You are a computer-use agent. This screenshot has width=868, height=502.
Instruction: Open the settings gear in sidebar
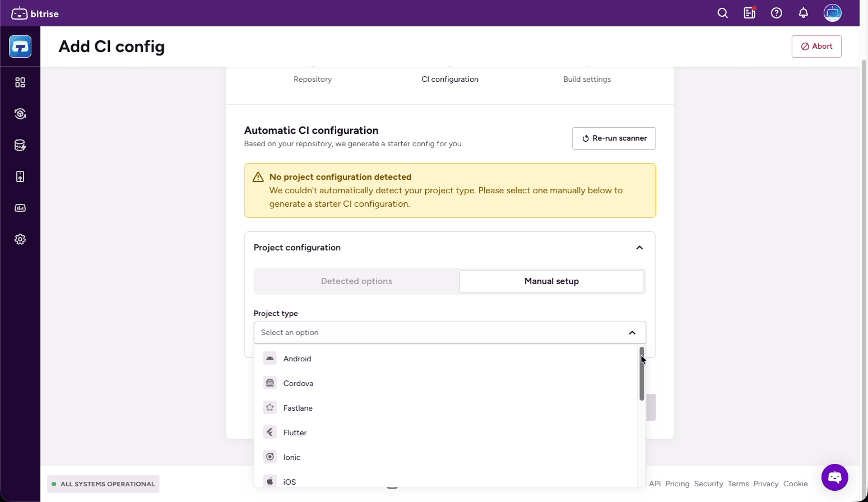coord(20,239)
